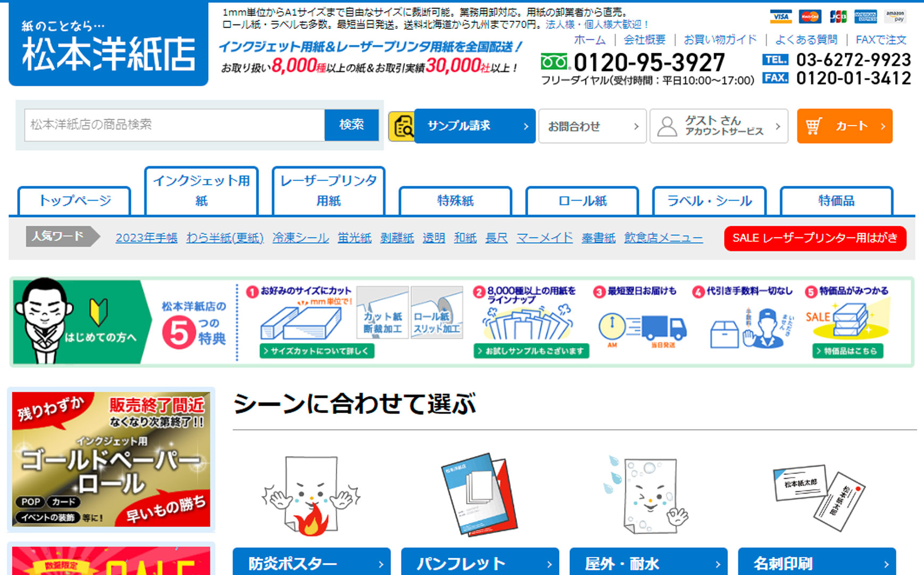Click the cut paper stack illustration
The image size is (924, 575).
click(x=301, y=323)
